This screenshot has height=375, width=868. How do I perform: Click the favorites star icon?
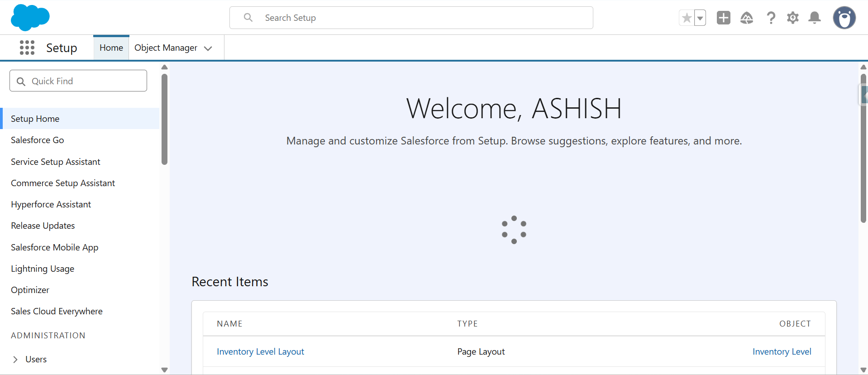point(687,18)
